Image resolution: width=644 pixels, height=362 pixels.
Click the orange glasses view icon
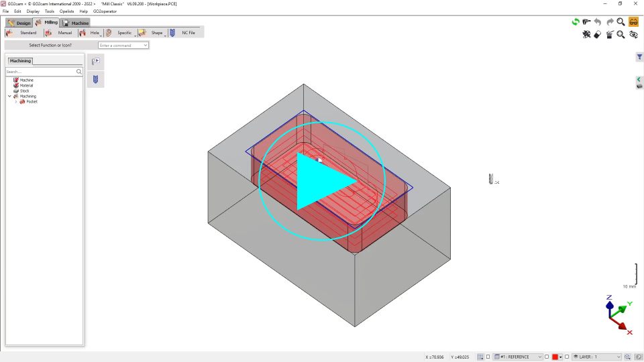633,22
